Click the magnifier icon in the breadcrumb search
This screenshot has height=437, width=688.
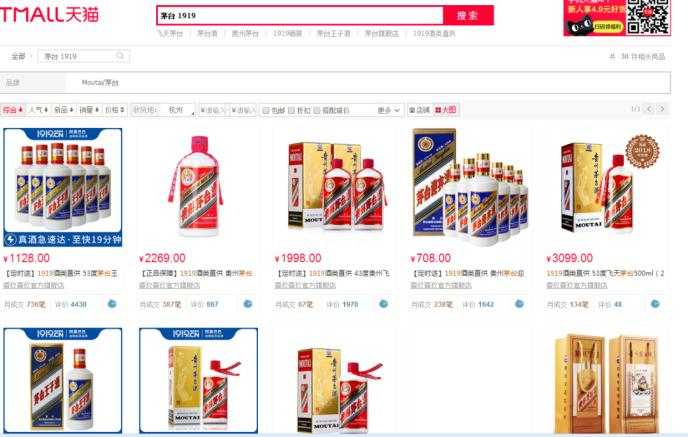(120, 56)
